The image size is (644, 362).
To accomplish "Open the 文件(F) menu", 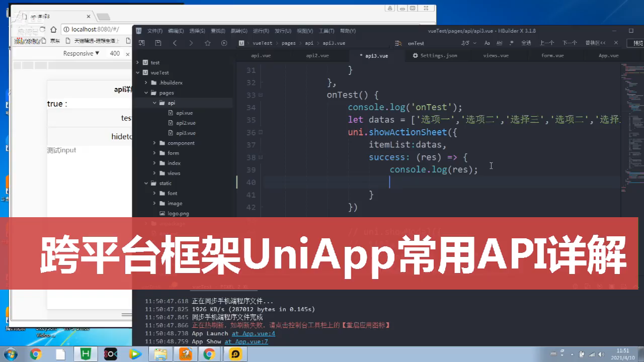I will [155, 31].
